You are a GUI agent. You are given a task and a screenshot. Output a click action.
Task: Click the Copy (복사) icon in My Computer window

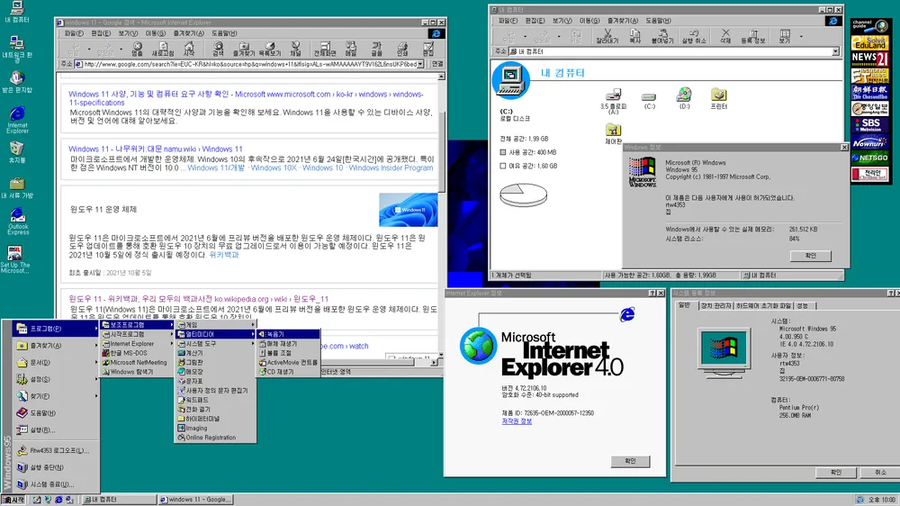pyautogui.click(x=635, y=36)
